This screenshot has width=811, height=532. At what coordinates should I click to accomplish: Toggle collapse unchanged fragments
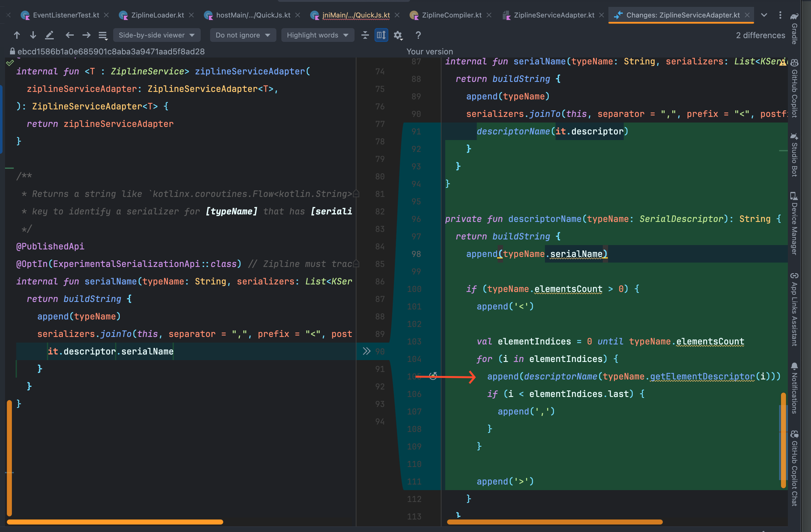click(x=365, y=35)
